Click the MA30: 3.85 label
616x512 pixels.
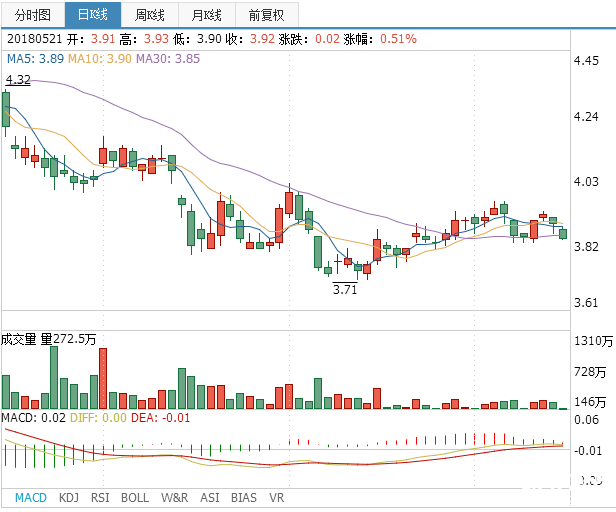coord(168,59)
